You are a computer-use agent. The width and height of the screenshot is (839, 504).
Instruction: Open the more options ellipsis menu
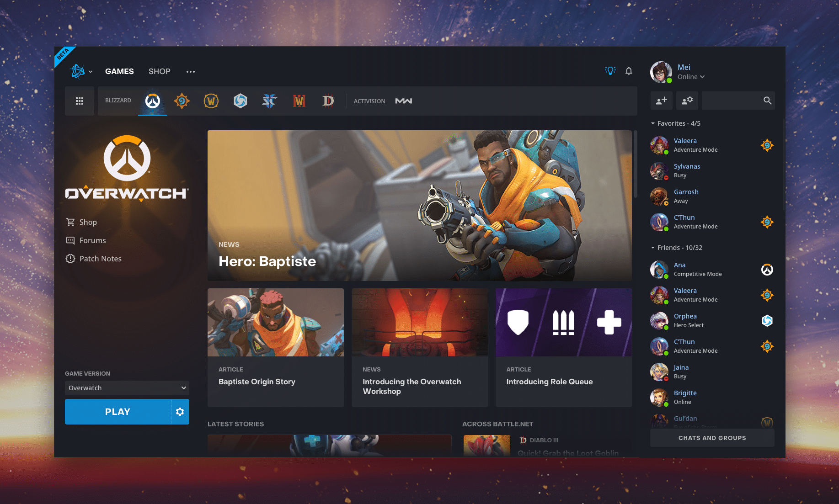[191, 72]
